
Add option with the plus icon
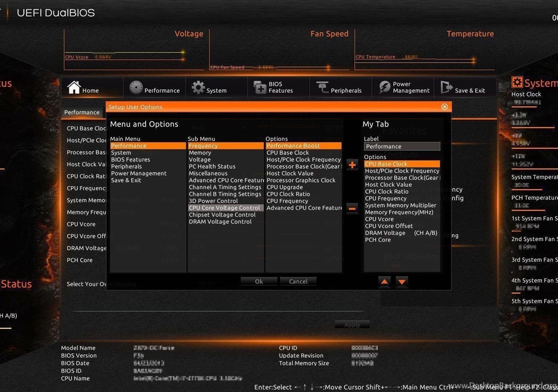click(x=352, y=165)
